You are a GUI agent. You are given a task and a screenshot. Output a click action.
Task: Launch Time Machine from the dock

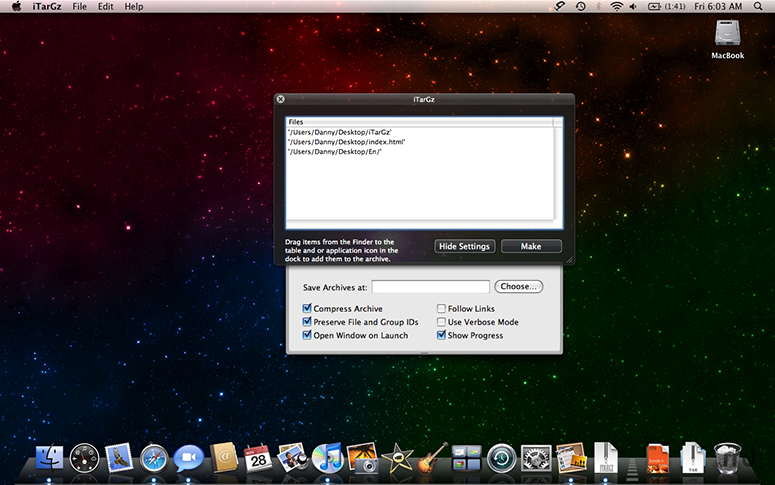[x=501, y=458]
